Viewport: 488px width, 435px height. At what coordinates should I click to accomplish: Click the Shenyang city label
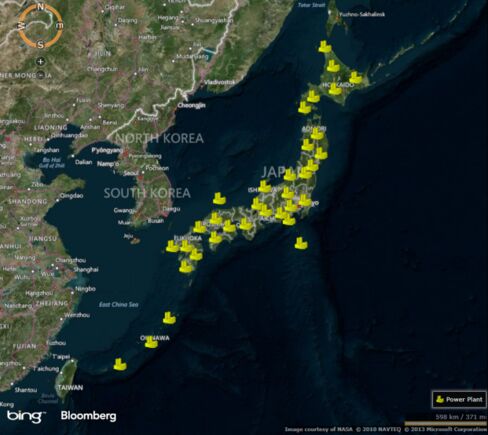[x=111, y=105]
